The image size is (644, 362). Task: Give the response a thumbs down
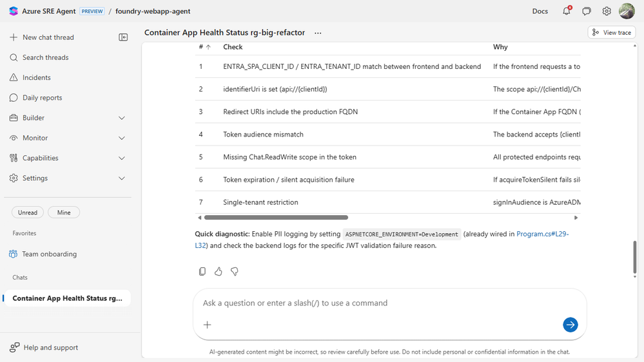235,271
